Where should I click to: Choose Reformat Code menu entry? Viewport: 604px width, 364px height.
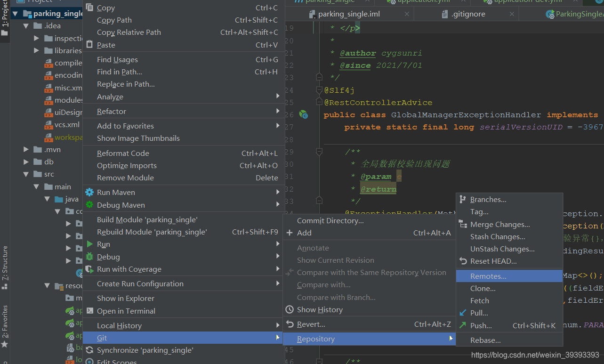tap(184, 153)
